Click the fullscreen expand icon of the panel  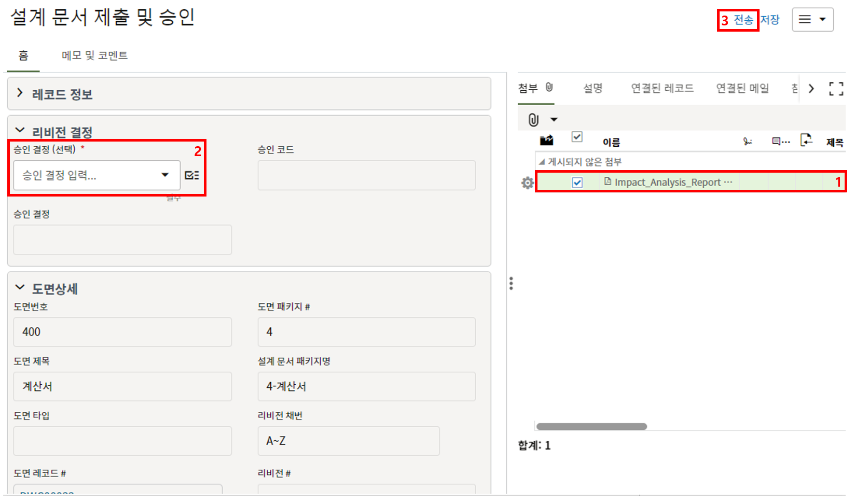[836, 89]
